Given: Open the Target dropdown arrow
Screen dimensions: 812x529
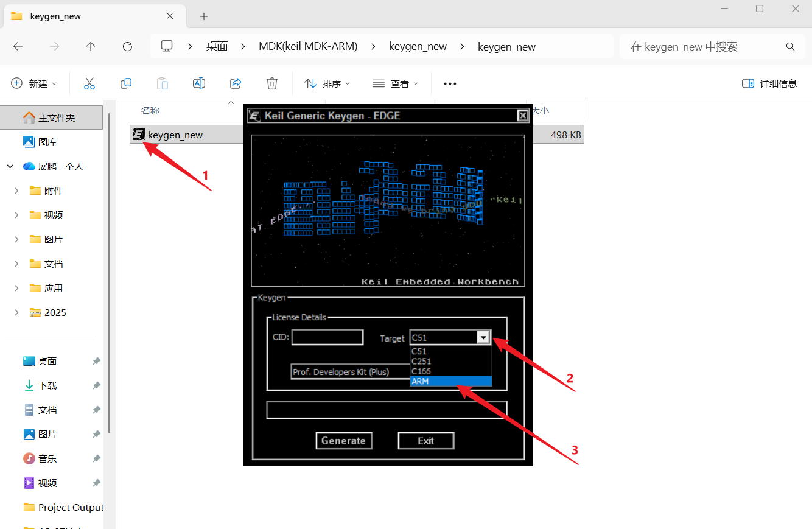Looking at the screenshot, I should [x=483, y=337].
